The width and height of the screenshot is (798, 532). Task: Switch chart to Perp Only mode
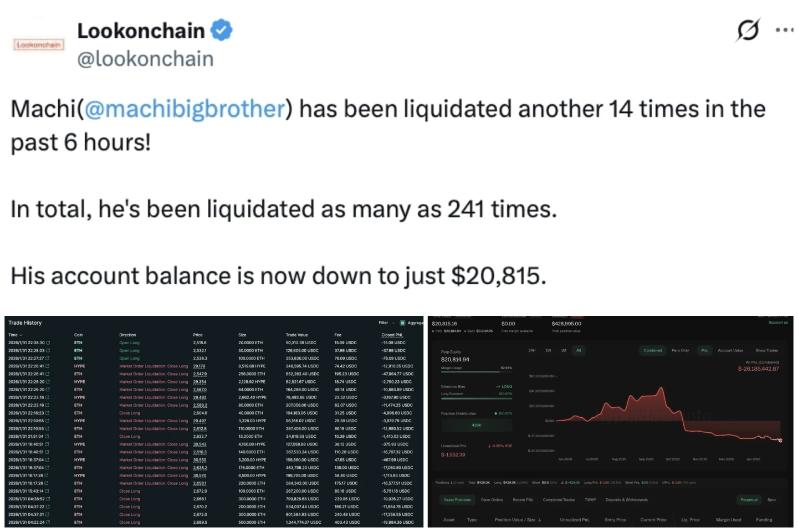[x=680, y=351]
